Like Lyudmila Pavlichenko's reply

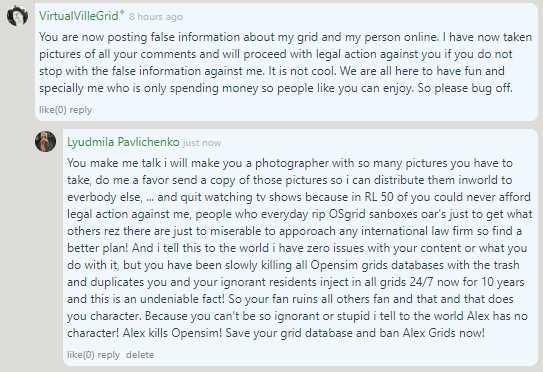click(81, 355)
